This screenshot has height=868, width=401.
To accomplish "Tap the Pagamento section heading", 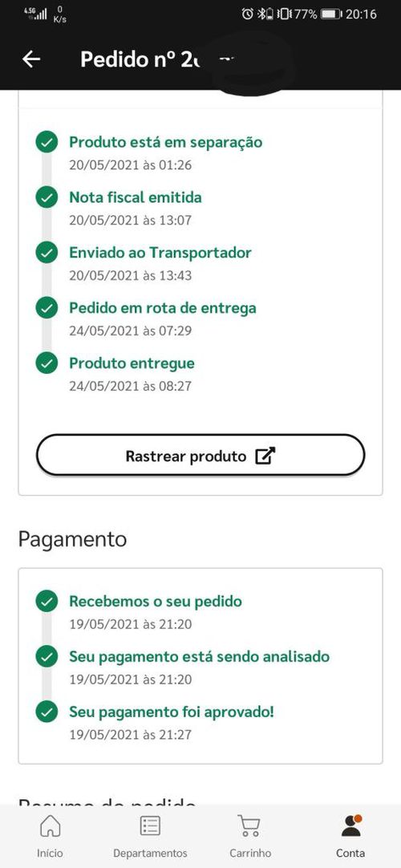I will [x=72, y=539].
